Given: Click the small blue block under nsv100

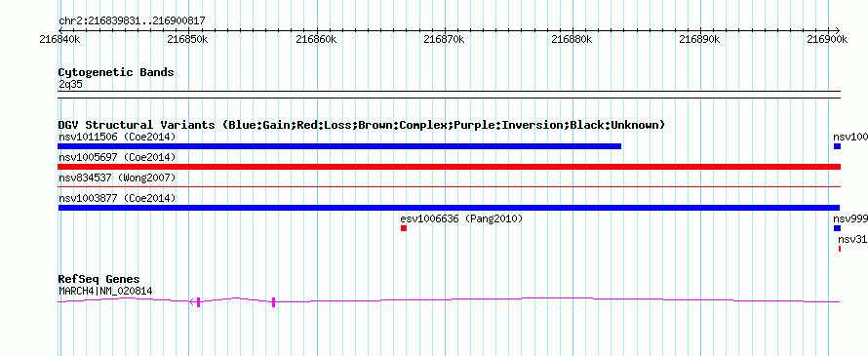Looking at the screenshot, I should pyautogui.click(x=837, y=146).
